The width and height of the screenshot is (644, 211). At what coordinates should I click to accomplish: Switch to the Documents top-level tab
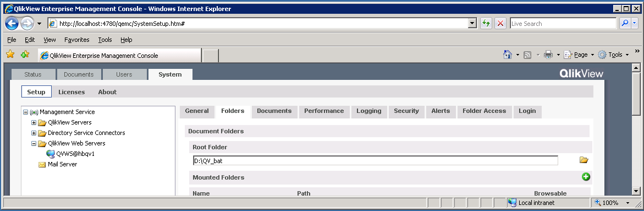pyautogui.click(x=79, y=74)
